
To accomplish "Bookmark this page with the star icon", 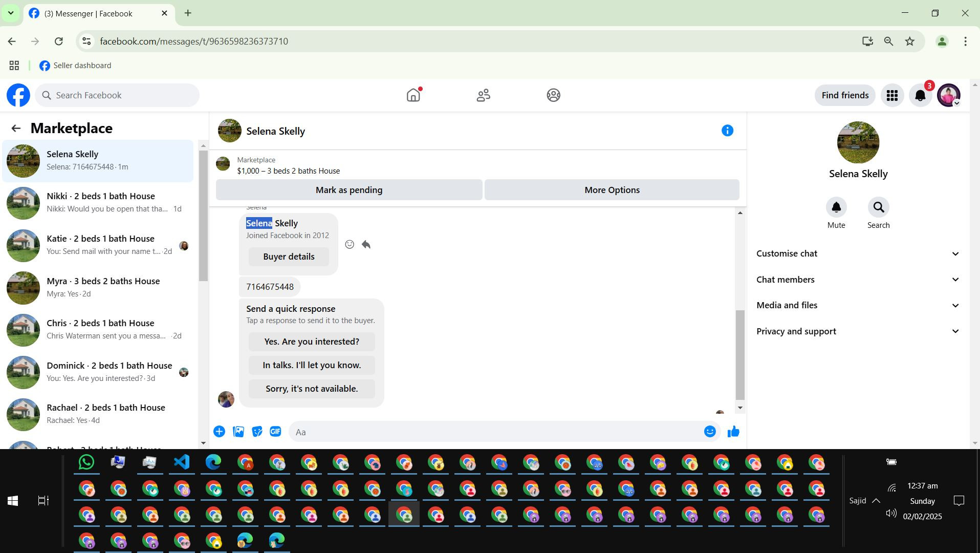I will [909, 41].
